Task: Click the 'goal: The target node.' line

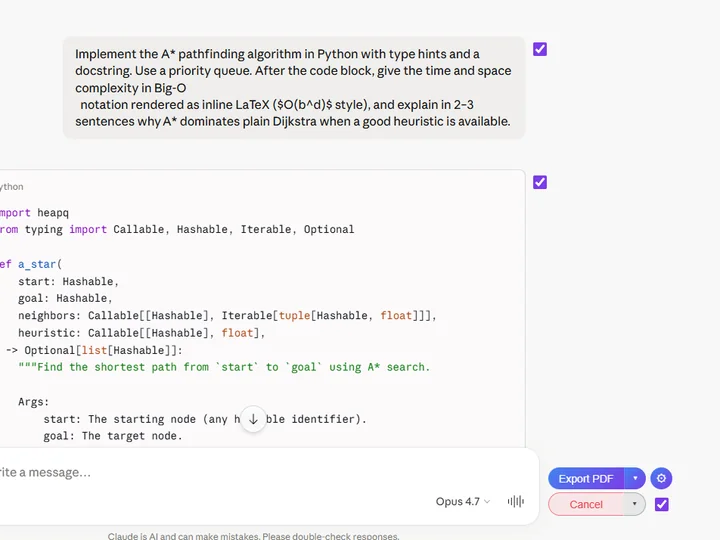Action: click(x=112, y=436)
